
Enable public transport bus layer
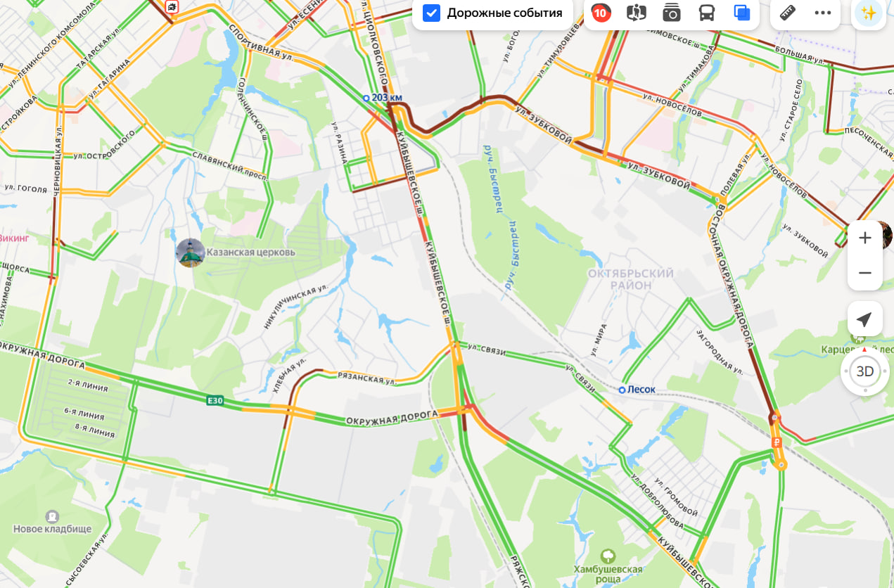pos(707,13)
